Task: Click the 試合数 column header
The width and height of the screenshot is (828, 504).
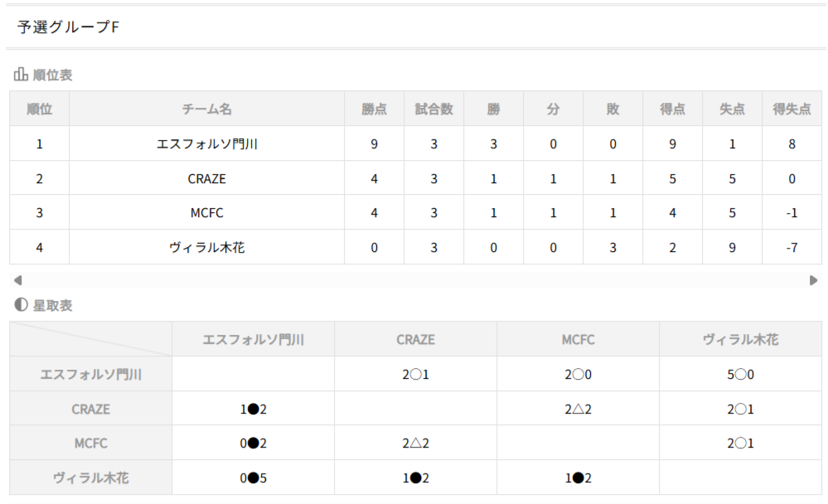Action: click(x=433, y=109)
